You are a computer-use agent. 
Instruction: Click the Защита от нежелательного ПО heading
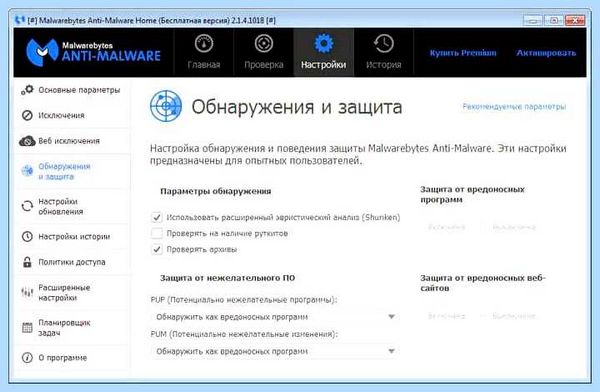(x=227, y=278)
